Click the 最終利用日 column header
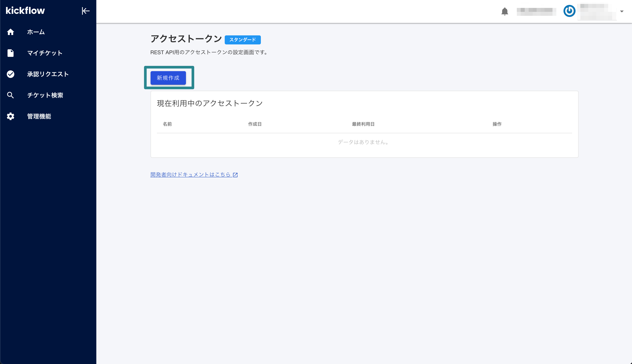632x364 pixels. click(x=363, y=124)
